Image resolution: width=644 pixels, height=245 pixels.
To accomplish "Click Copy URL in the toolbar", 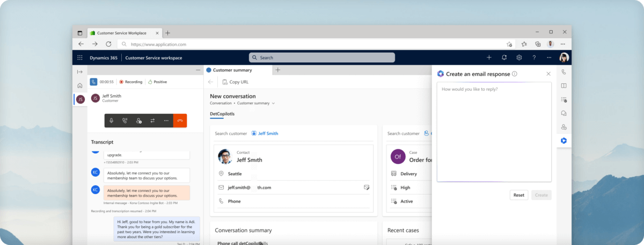I will pos(235,82).
